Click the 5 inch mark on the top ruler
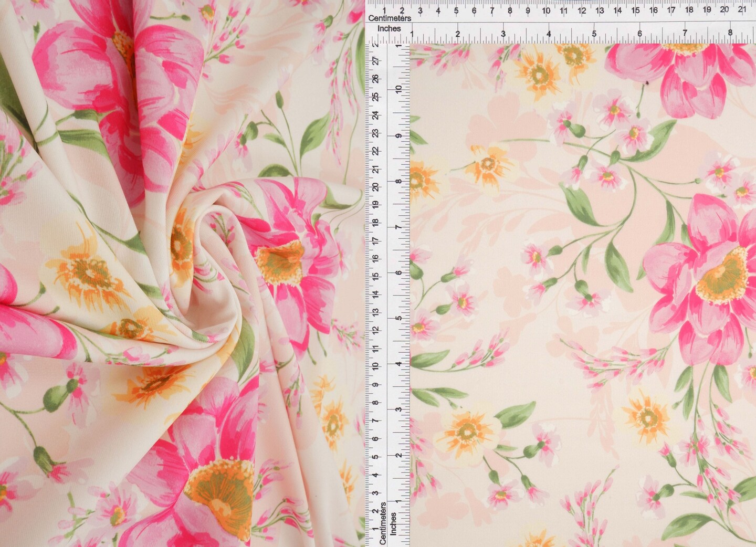 tap(594, 34)
